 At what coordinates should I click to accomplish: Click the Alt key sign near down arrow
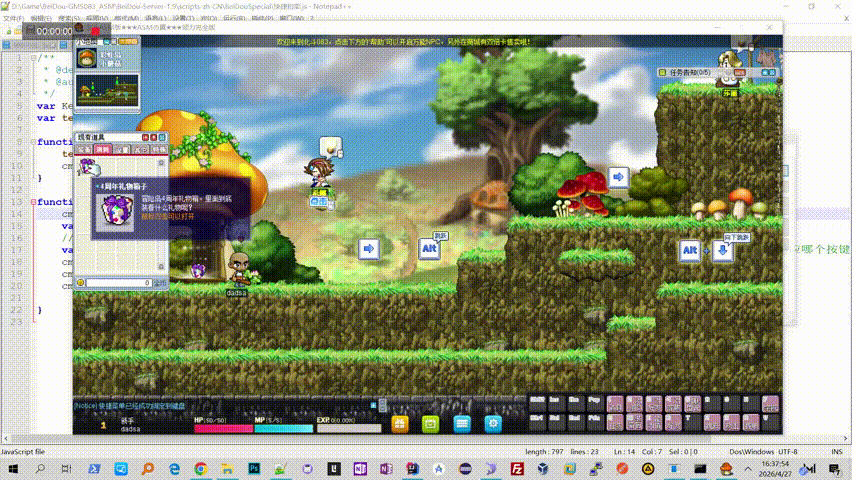click(x=690, y=251)
